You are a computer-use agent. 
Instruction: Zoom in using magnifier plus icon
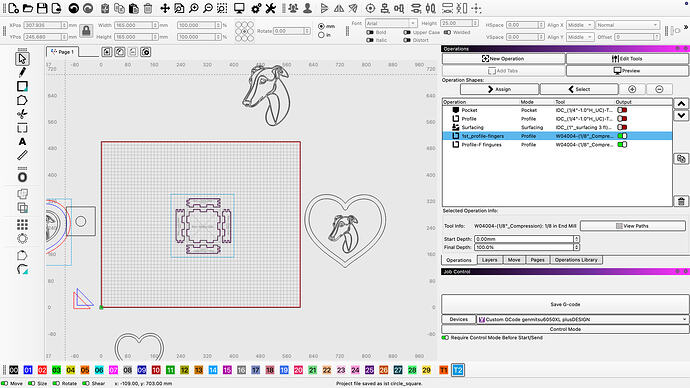[x=194, y=8]
